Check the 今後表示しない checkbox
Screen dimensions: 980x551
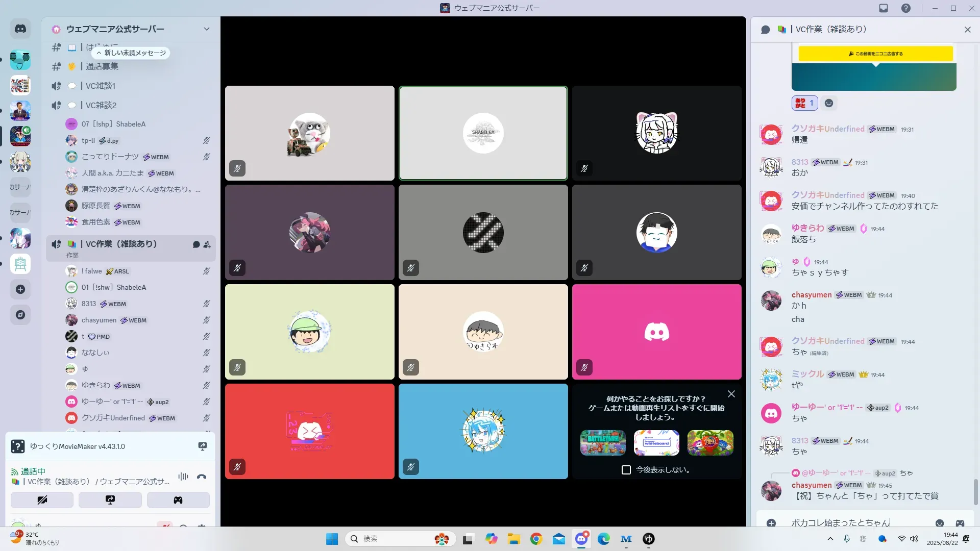(626, 470)
